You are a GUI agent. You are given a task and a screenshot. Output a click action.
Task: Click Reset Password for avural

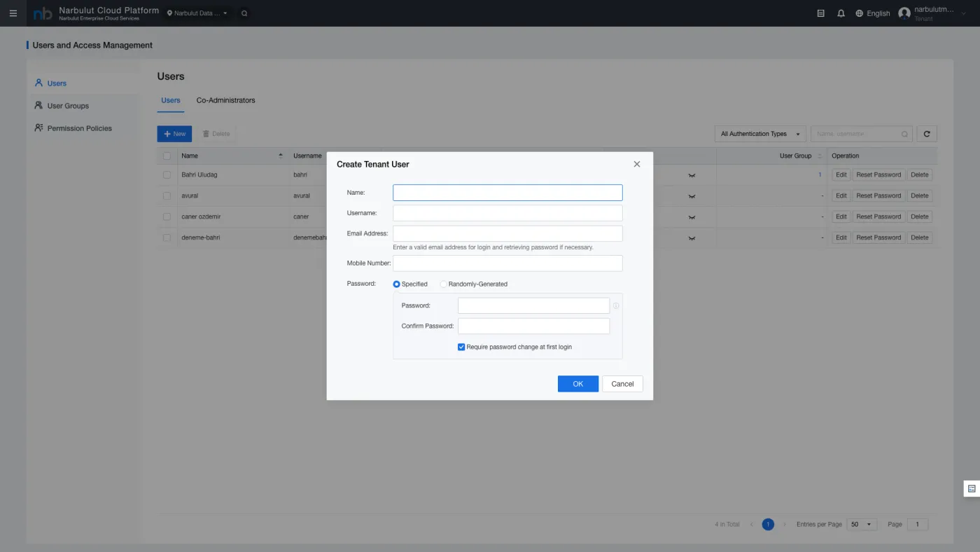point(878,196)
